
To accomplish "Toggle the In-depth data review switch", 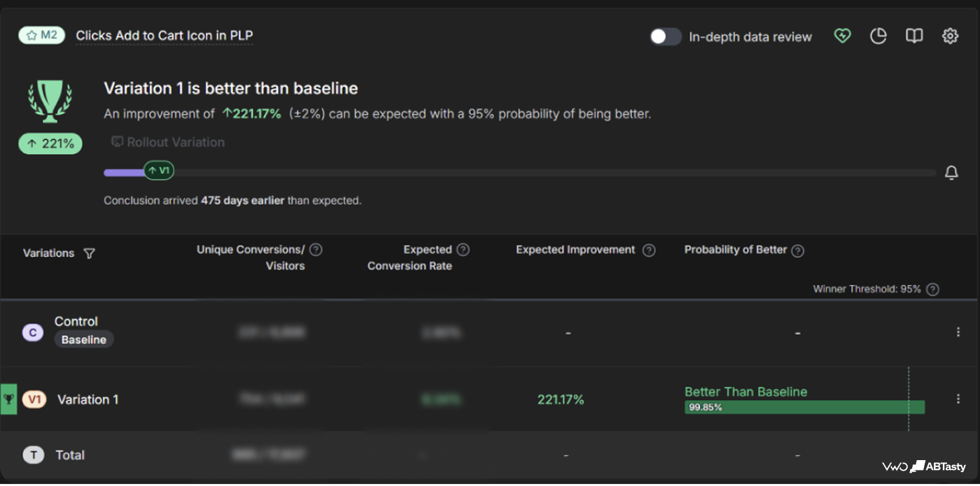I will coord(665,36).
